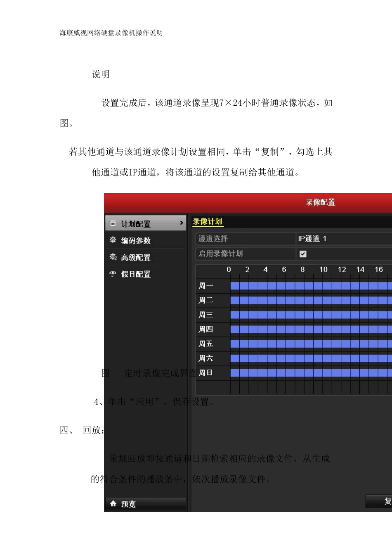Expand the arrow on 计划配置 row

click(181, 223)
